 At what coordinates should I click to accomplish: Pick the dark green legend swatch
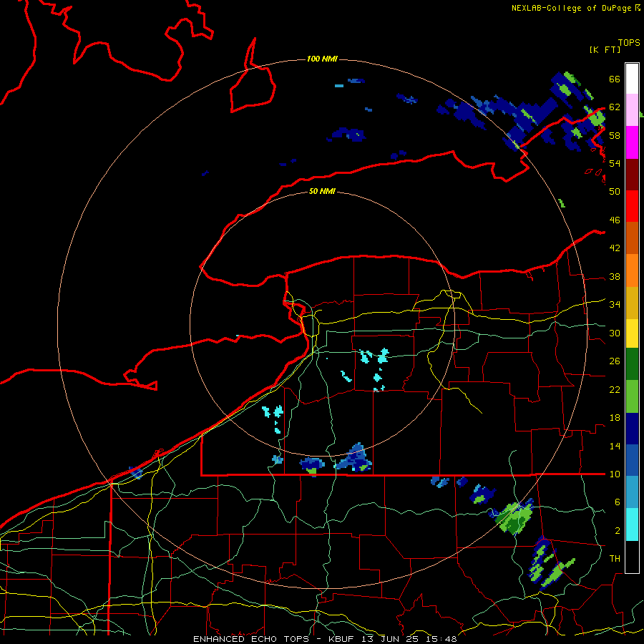point(632,364)
